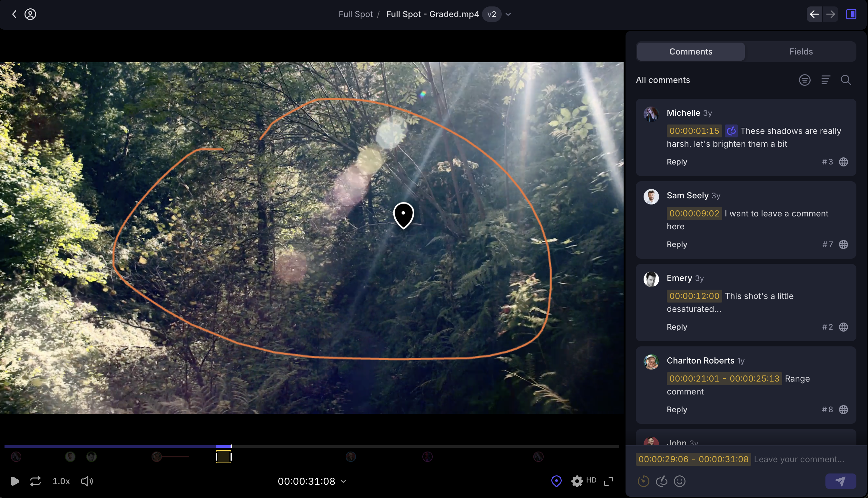Open the filter comments icon
The width and height of the screenshot is (868, 498).
click(x=804, y=80)
